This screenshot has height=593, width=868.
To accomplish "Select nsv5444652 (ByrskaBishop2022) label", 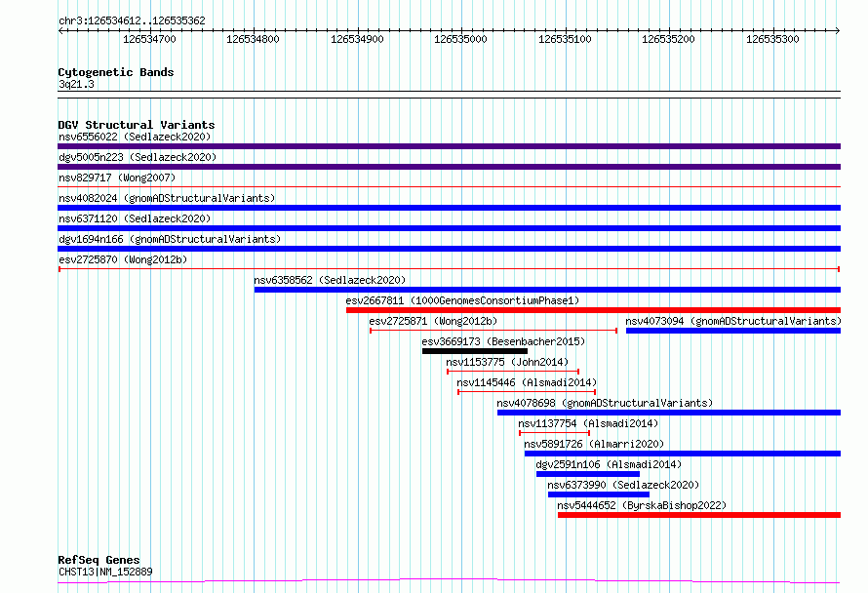I will pos(642,505).
